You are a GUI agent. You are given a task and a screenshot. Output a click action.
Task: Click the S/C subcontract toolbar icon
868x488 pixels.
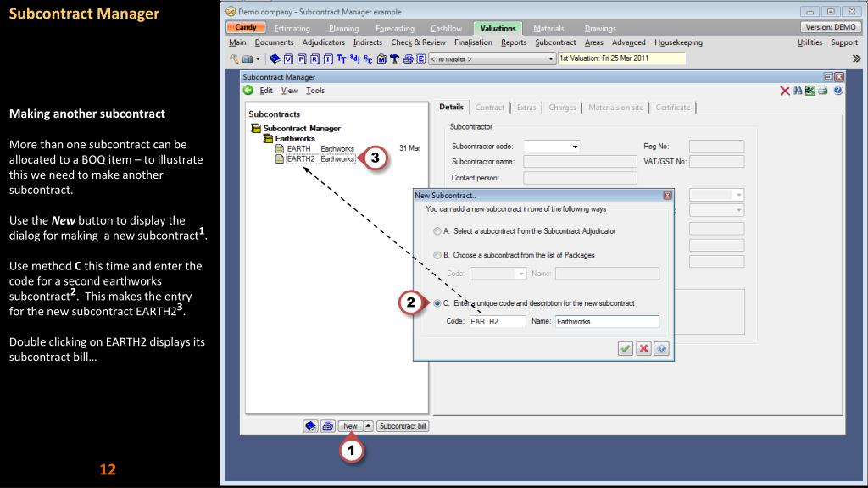[x=368, y=58]
